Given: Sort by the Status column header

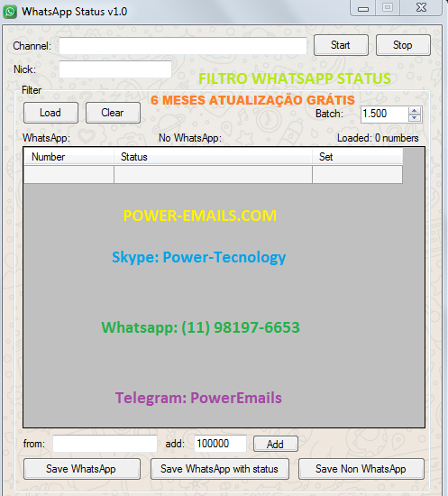Looking at the screenshot, I should 213,157.
